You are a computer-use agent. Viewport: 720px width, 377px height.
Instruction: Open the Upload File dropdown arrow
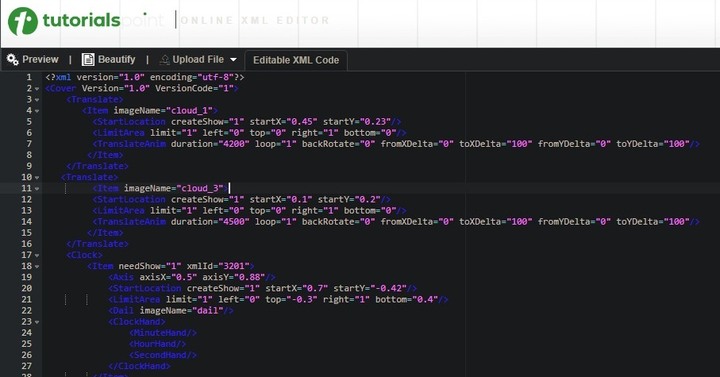point(233,60)
